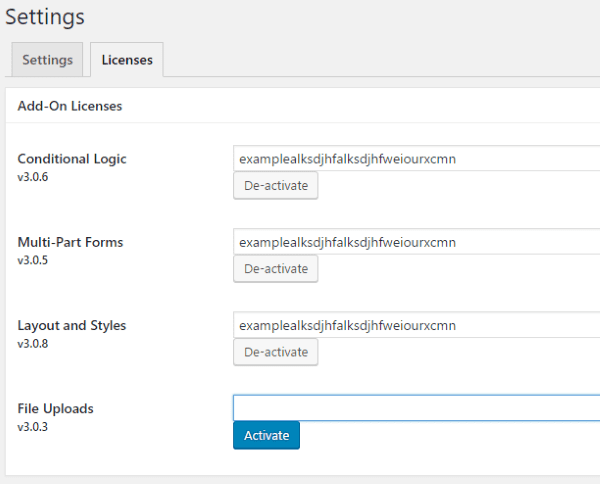Click the Layout and Styles license field
The image size is (600, 484).
point(415,325)
